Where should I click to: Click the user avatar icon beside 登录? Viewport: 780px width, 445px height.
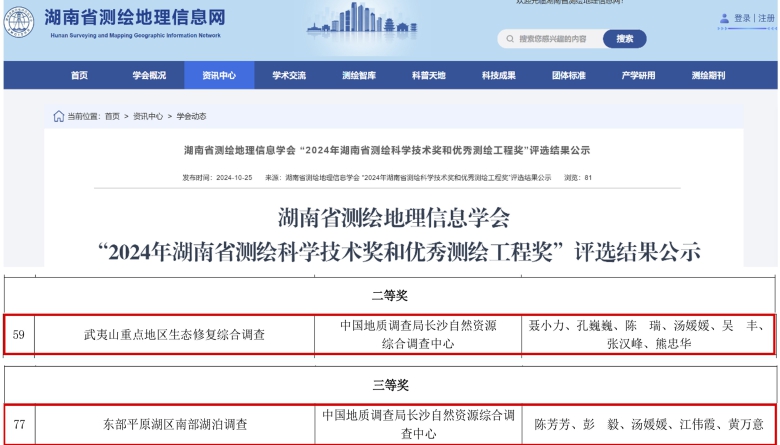coord(724,18)
